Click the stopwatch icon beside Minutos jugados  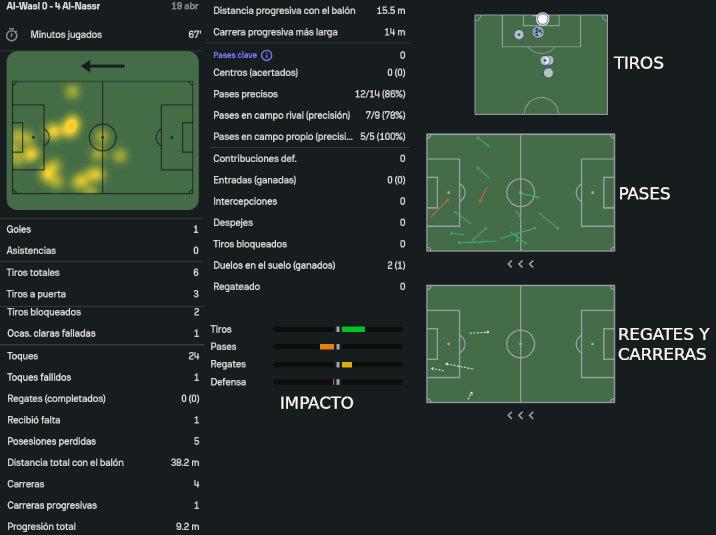[13, 34]
